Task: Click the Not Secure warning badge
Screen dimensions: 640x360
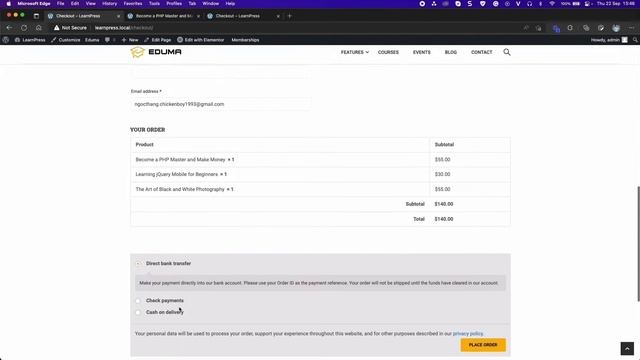Action: coord(70,28)
